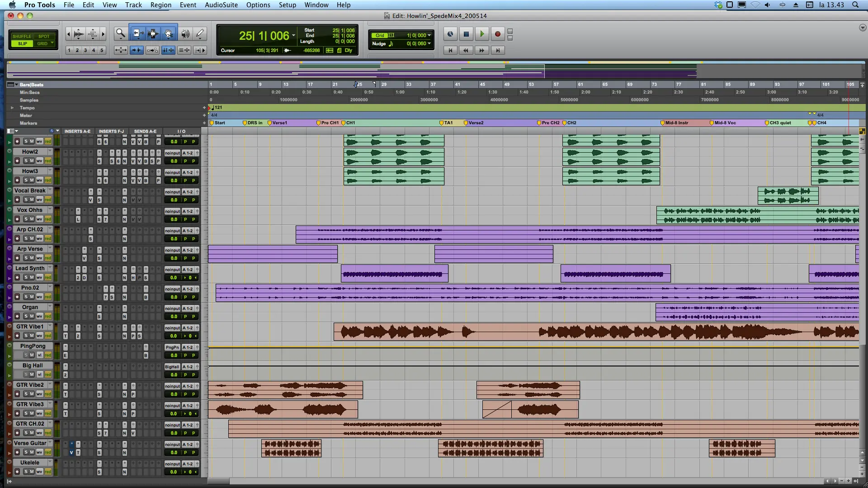Click the volume icon in menu bar
Viewport: 868px width, 488px height.
(x=767, y=5)
